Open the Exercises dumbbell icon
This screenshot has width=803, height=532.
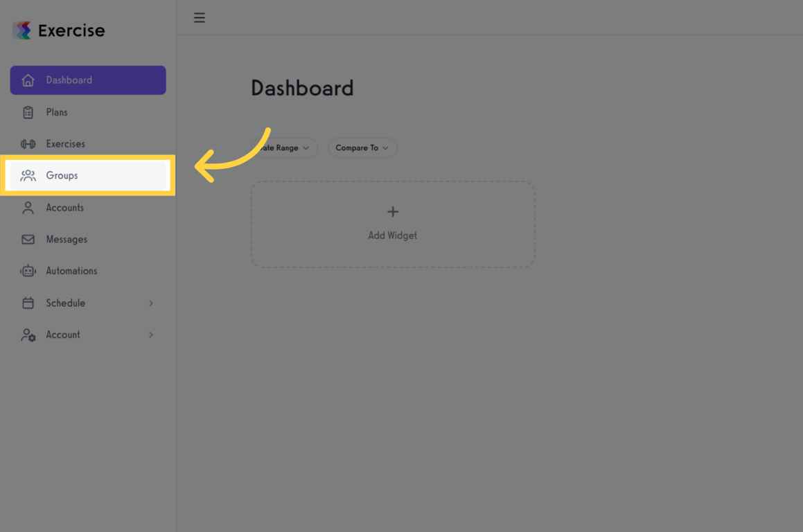click(x=28, y=143)
